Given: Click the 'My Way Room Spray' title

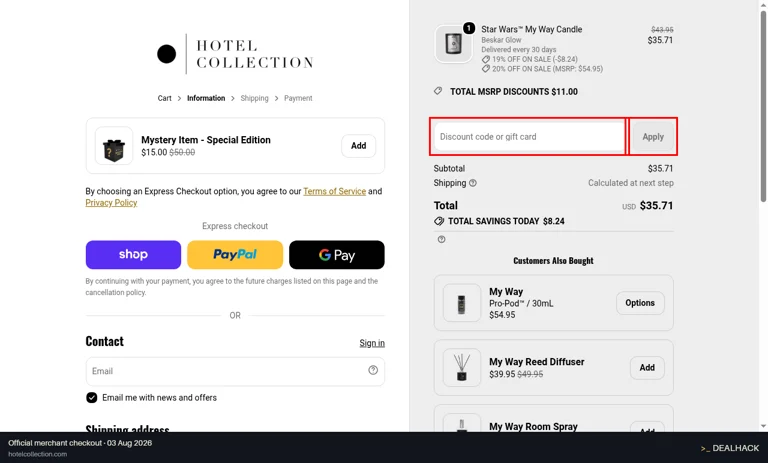Looking at the screenshot, I should tap(533, 426).
